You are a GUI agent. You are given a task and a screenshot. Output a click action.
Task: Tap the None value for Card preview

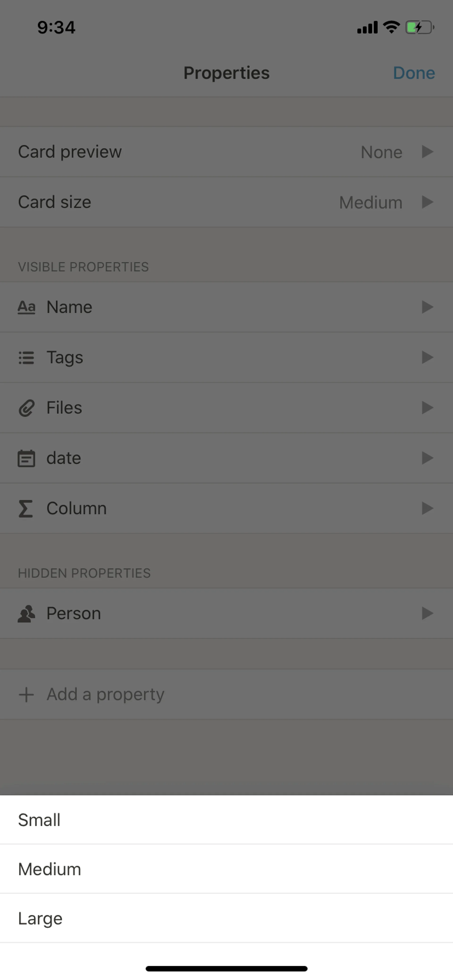click(x=381, y=152)
